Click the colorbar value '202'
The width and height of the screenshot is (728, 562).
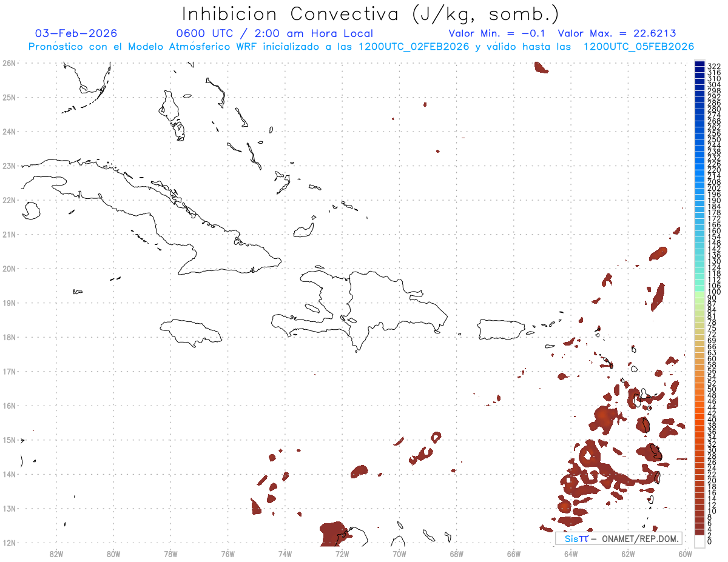point(713,188)
